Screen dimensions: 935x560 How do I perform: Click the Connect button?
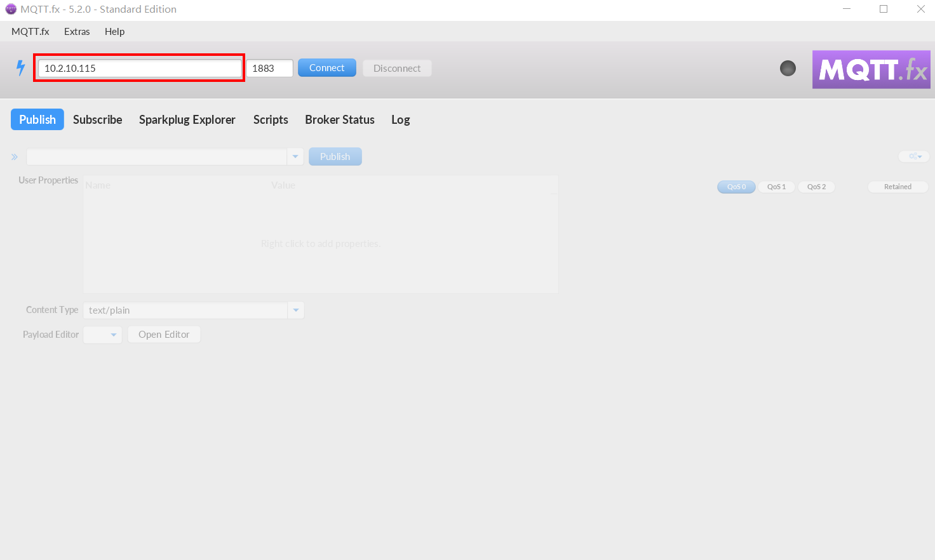[x=326, y=68]
